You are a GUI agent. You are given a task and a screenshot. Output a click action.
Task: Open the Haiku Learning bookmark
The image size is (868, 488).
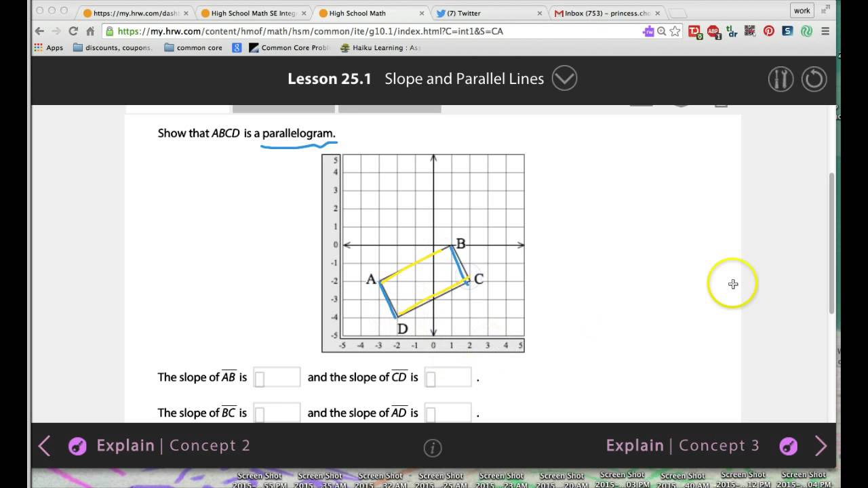[x=381, y=47]
